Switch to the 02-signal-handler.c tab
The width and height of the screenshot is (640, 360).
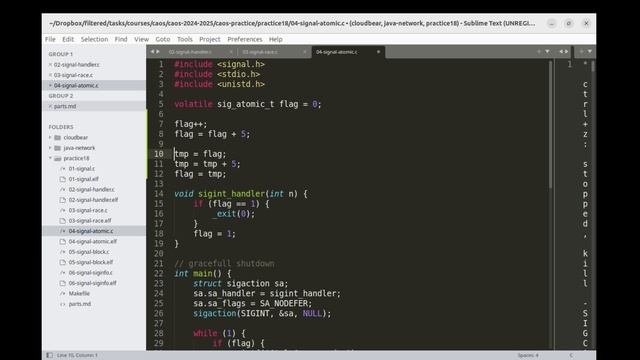190,52
